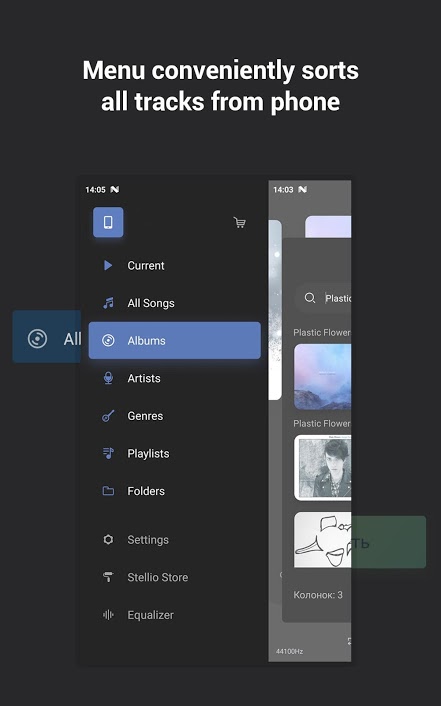Screen dimensions: 441x706
Task: Open the mountain sky album cover
Action: 323,377
